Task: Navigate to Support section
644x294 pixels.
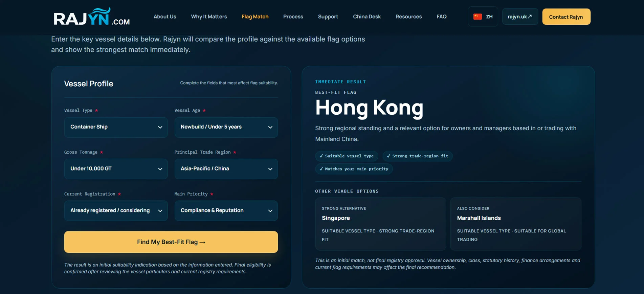Action: tap(328, 17)
